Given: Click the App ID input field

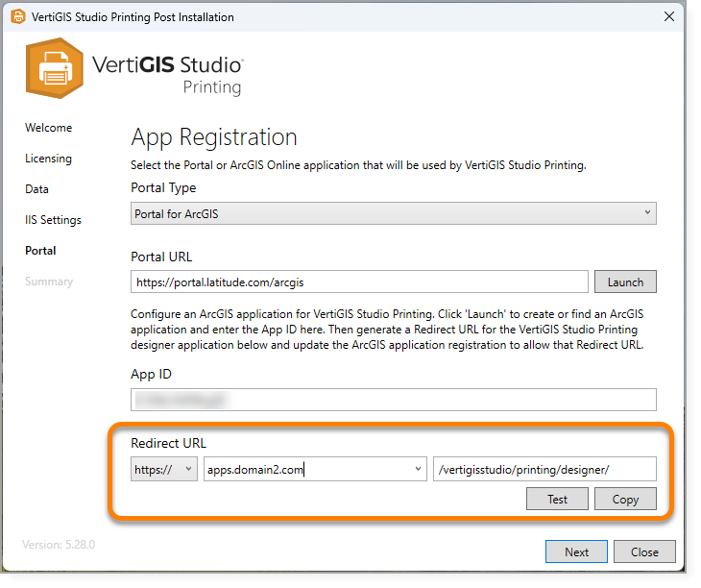Looking at the screenshot, I should [394, 400].
